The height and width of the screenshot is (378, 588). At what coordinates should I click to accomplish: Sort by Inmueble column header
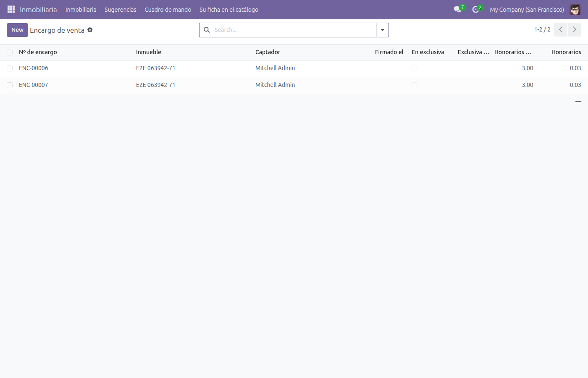[x=149, y=52]
